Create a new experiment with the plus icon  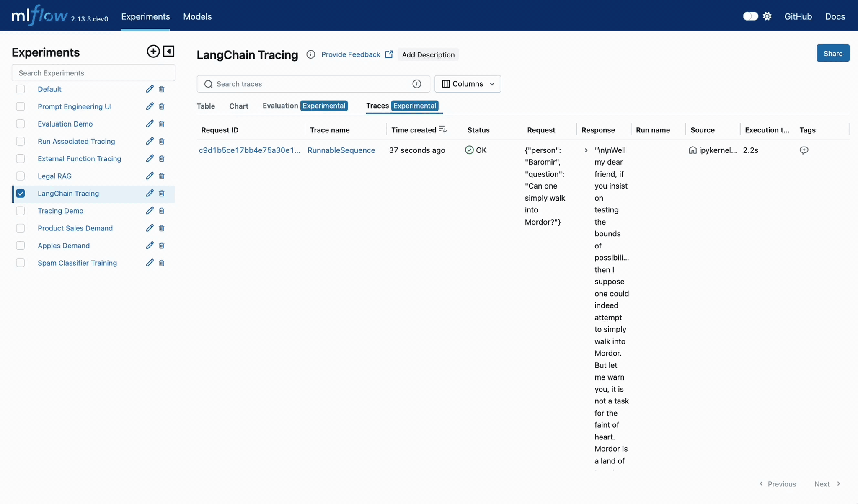tap(153, 51)
